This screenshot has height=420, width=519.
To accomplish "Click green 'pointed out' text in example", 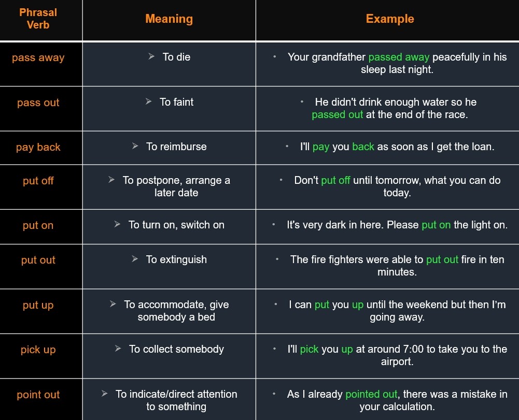I will tap(371, 394).
